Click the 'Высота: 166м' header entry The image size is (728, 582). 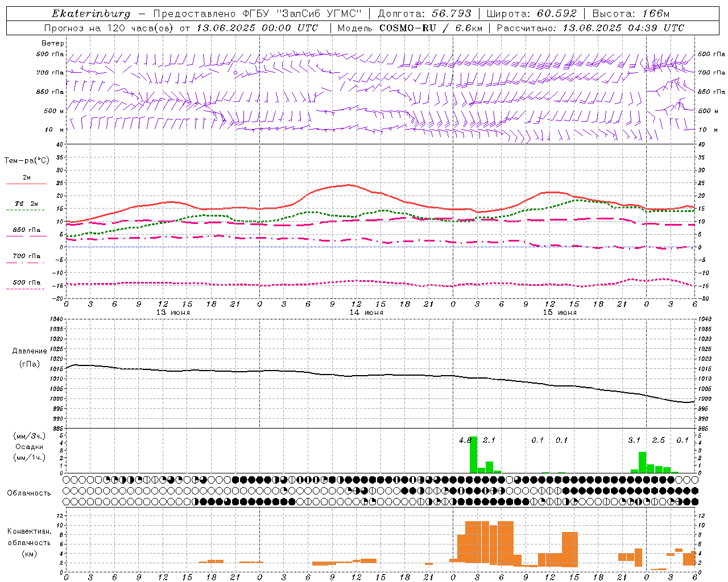click(x=631, y=14)
